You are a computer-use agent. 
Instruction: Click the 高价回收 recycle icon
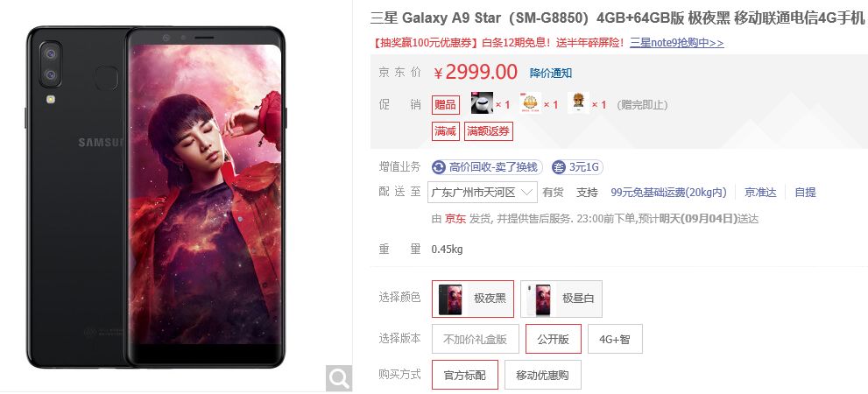click(439, 167)
